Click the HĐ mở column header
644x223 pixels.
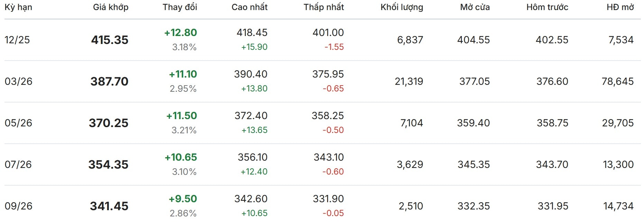[x=620, y=7]
